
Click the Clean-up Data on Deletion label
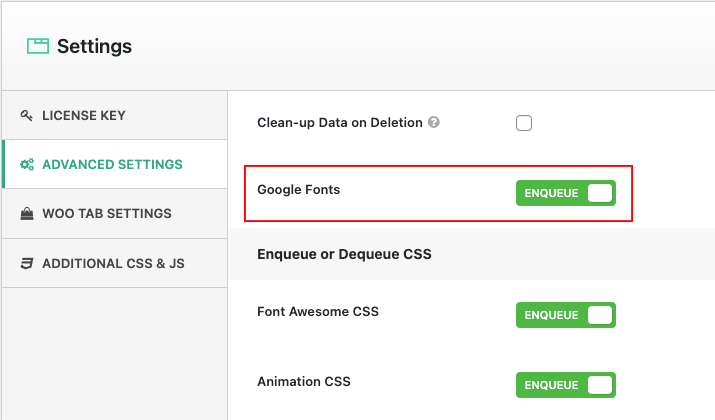(340, 123)
